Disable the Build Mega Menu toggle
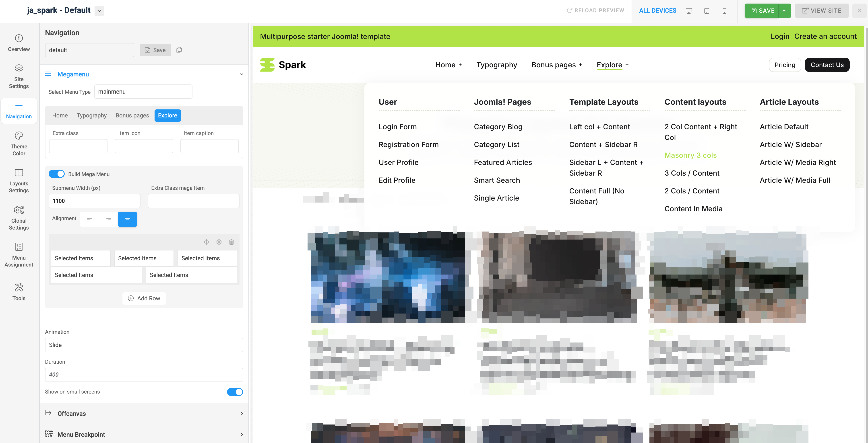Screen dimensions: 868x443 tap(57, 174)
